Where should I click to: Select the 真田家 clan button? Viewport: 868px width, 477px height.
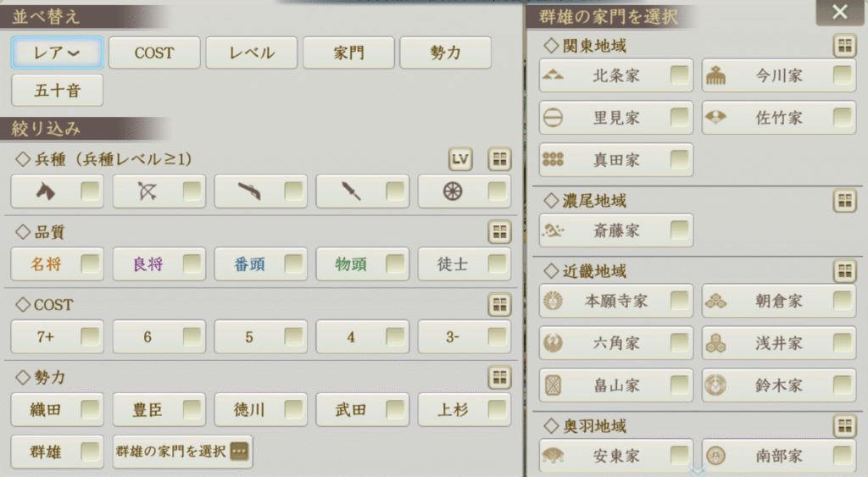coord(616,160)
